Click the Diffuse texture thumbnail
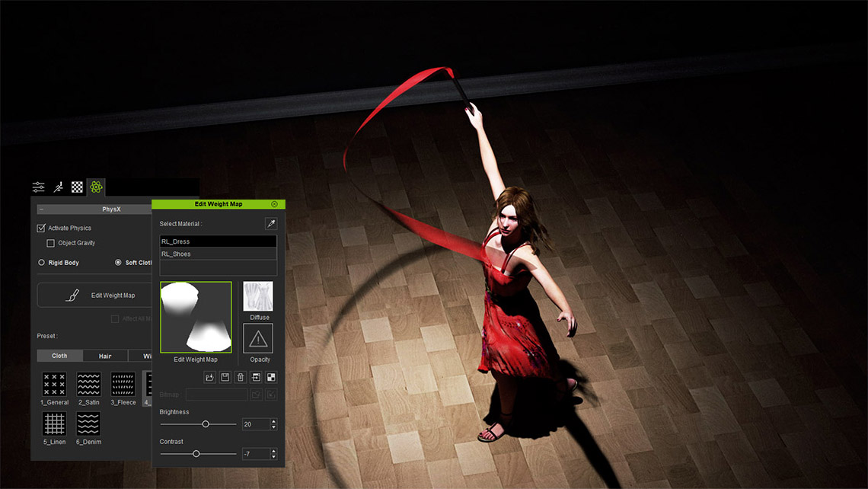 [x=258, y=296]
